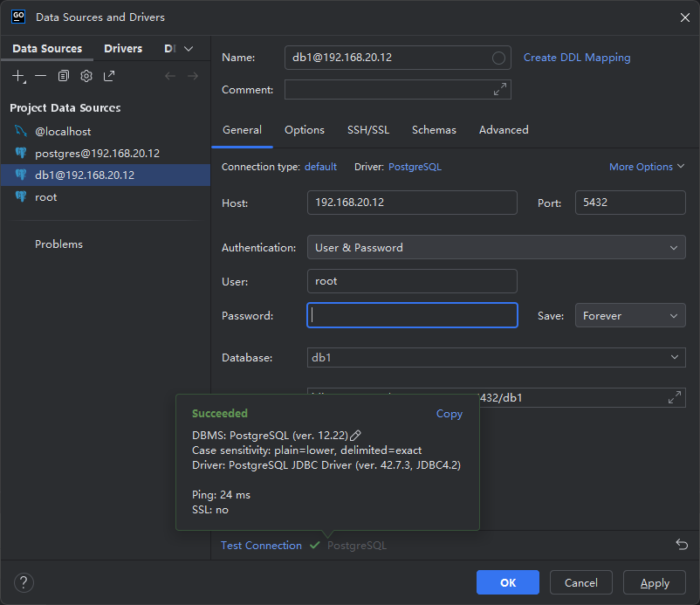Image resolution: width=700 pixels, height=605 pixels.
Task: Open the General tab
Action: coord(242,130)
